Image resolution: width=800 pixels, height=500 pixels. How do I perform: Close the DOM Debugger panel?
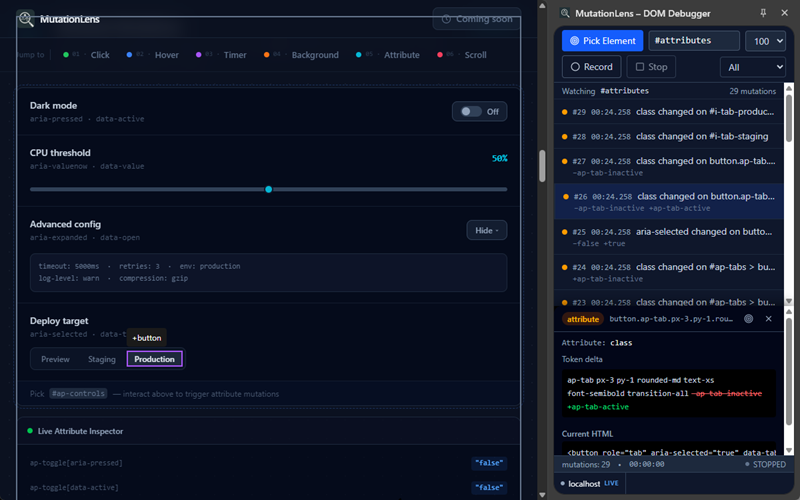[x=785, y=13]
